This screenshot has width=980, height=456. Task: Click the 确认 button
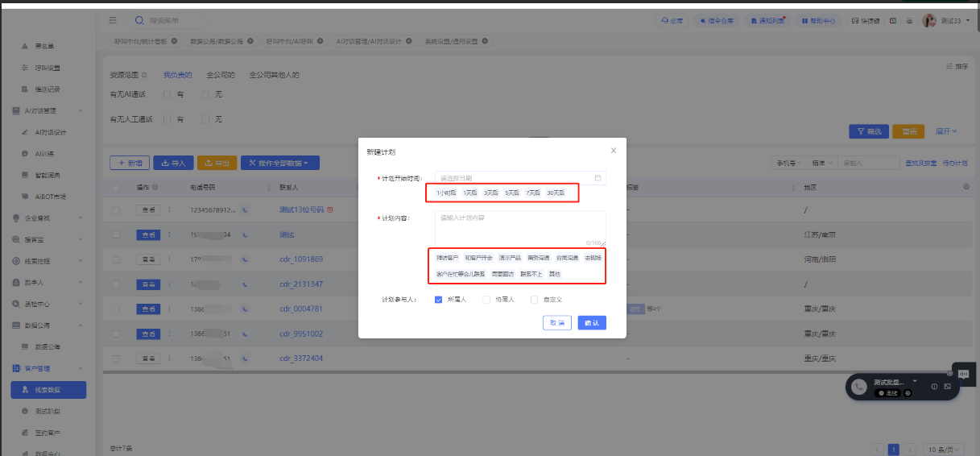pyautogui.click(x=592, y=322)
